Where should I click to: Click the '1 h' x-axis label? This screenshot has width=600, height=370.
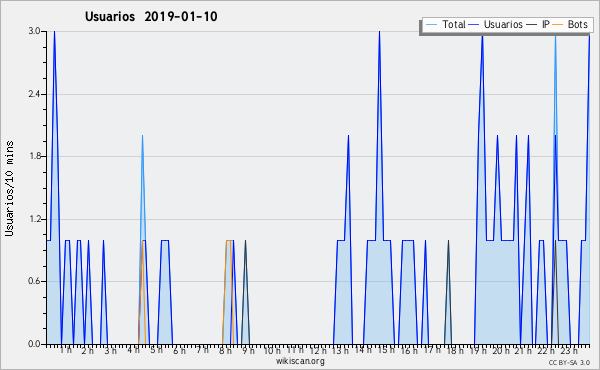65,350
